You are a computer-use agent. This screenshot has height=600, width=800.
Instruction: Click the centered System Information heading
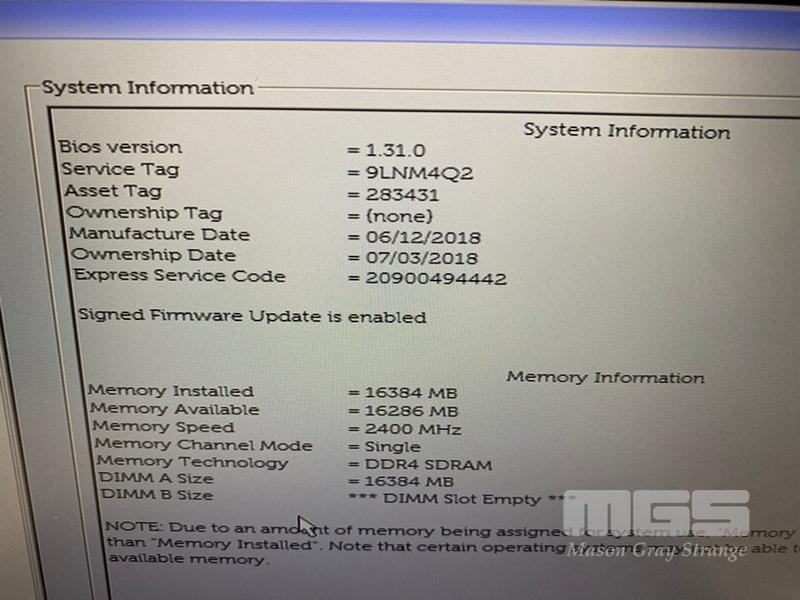pos(627,131)
